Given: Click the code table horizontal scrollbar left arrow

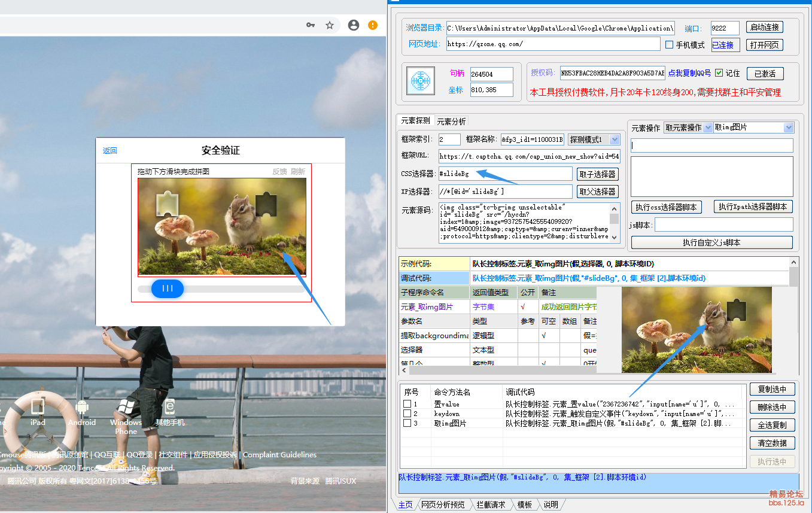Looking at the screenshot, I should (404, 371).
